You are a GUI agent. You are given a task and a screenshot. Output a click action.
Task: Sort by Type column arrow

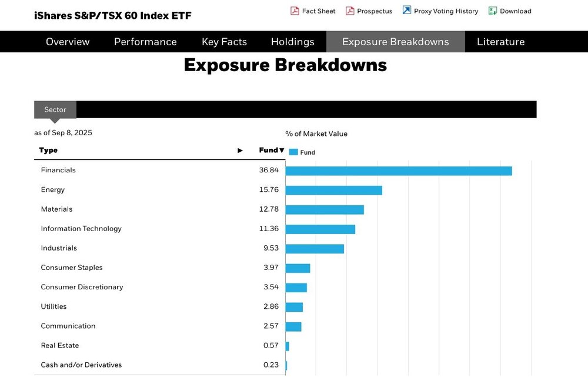click(240, 151)
